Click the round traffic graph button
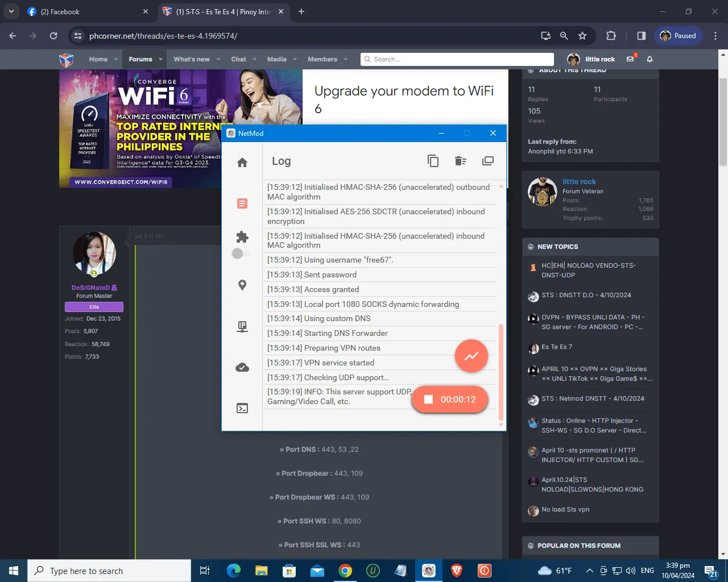The height and width of the screenshot is (582, 728). click(471, 356)
